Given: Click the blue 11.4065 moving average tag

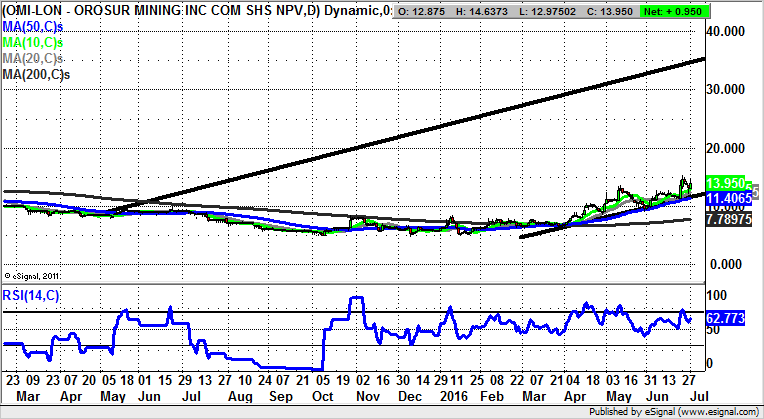Looking at the screenshot, I should click(728, 200).
